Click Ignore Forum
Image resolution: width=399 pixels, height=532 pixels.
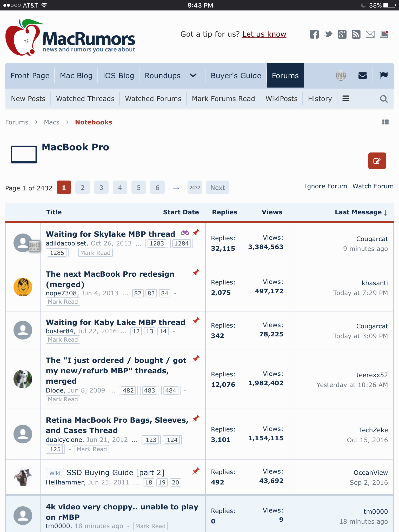[x=326, y=186]
